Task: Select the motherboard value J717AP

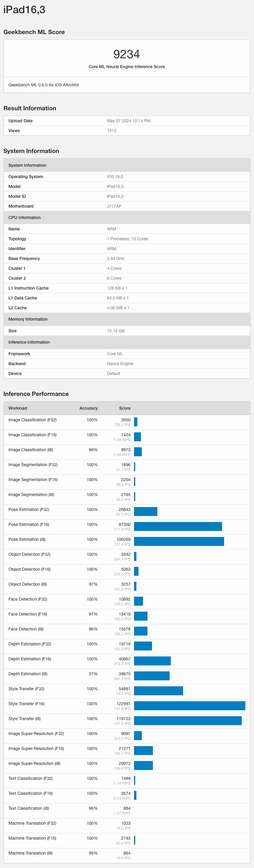Action: click(114, 206)
